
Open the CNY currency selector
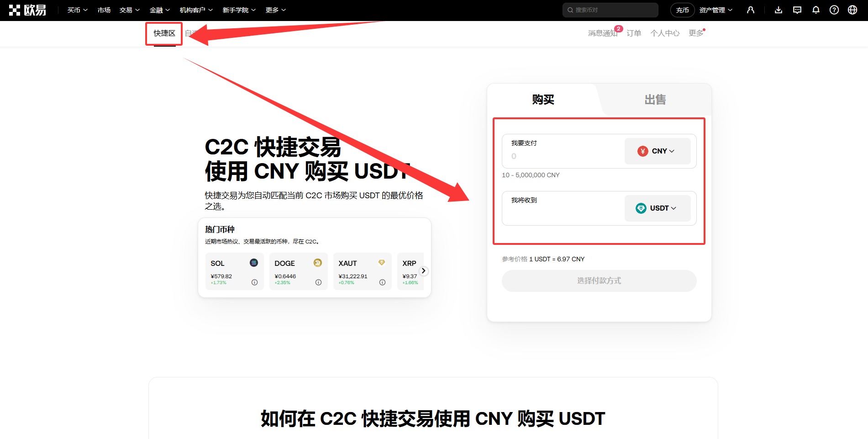658,151
